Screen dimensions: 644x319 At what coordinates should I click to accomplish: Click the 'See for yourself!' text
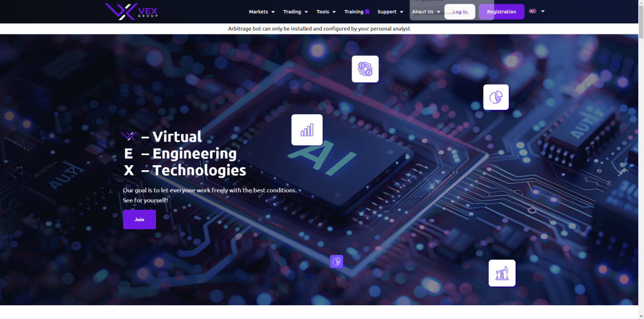pyautogui.click(x=145, y=200)
